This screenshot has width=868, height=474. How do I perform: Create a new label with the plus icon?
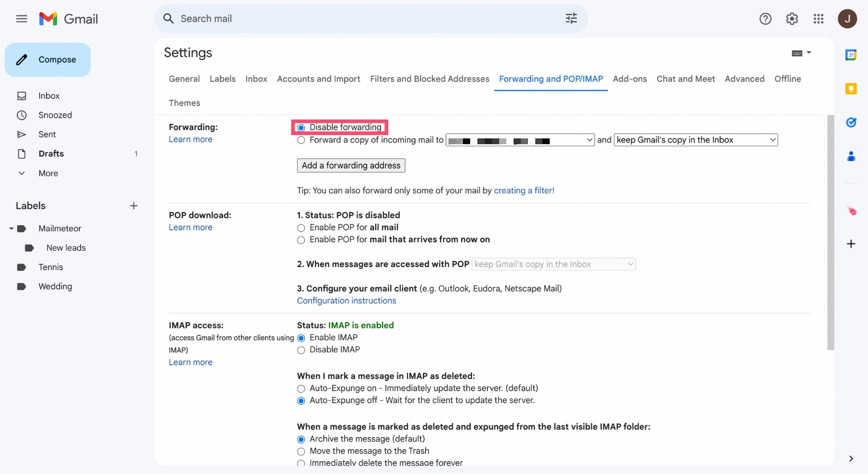click(134, 205)
